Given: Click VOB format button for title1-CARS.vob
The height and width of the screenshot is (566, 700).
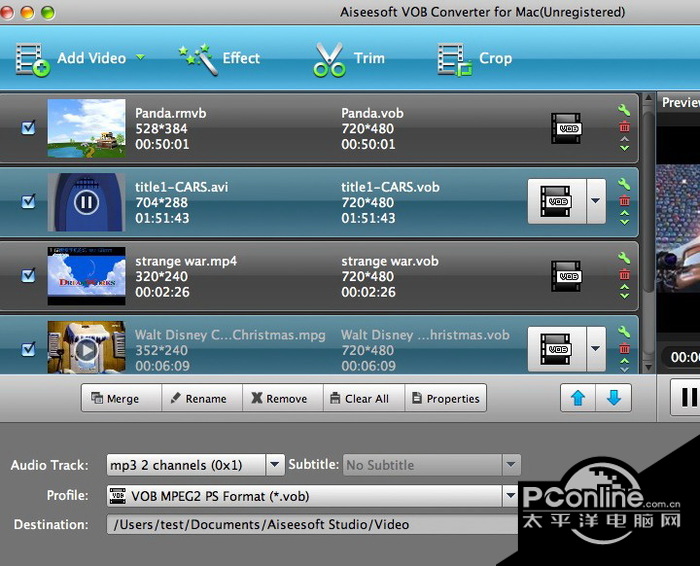Looking at the screenshot, I should click(556, 201).
